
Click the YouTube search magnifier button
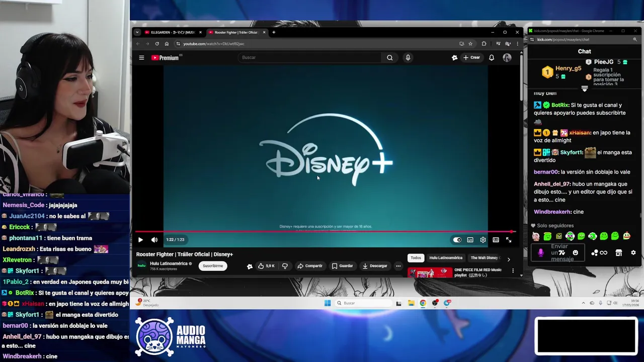pyautogui.click(x=389, y=57)
